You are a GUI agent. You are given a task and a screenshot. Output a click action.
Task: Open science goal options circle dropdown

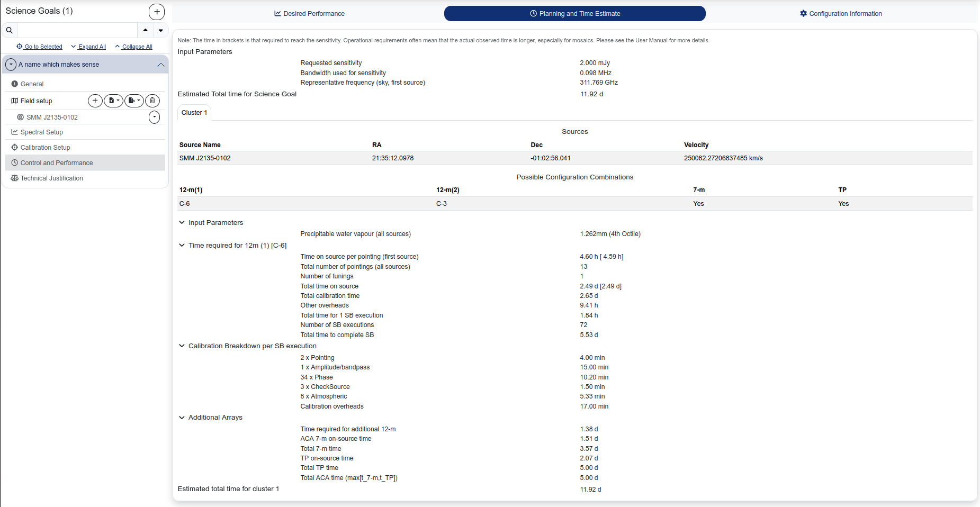click(11, 65)
